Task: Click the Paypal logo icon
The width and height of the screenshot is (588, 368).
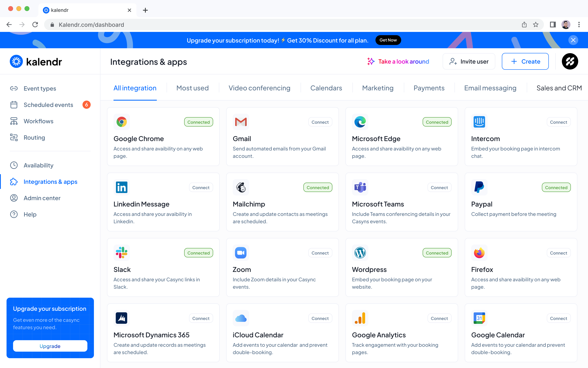Action: pyautogui.click(x=479, y=187)
